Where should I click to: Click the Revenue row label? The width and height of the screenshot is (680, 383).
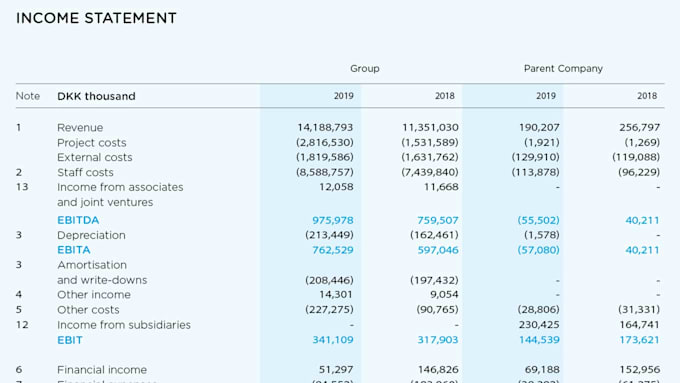(x=80, y=128)
